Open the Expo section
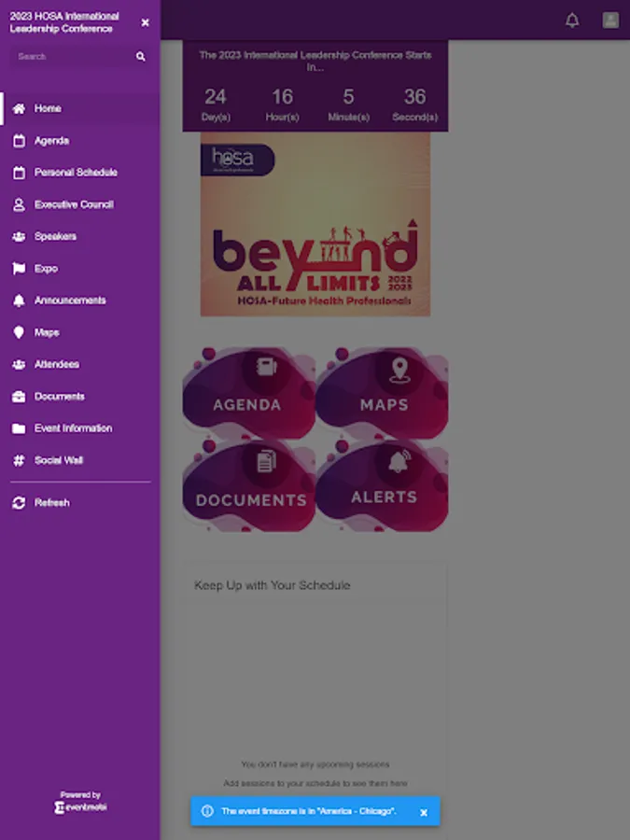Image resolution: width=630 pixels, height=840 pixels. (80, 269)
